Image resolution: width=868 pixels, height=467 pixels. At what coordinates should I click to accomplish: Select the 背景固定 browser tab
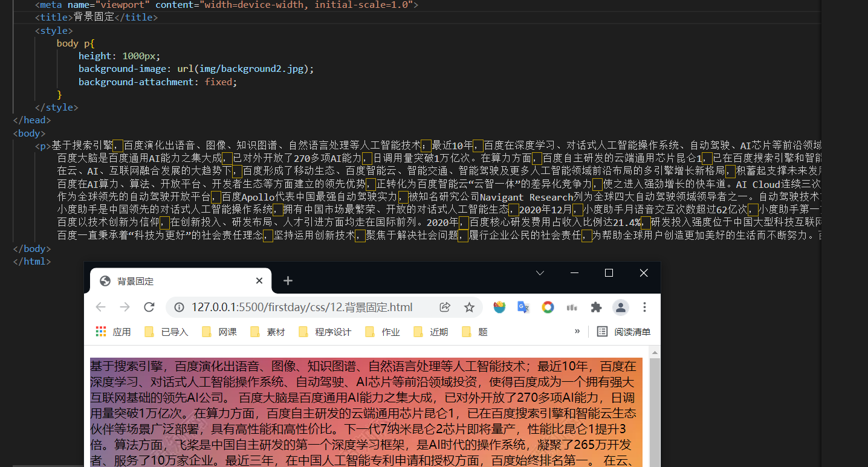[181, 281]
